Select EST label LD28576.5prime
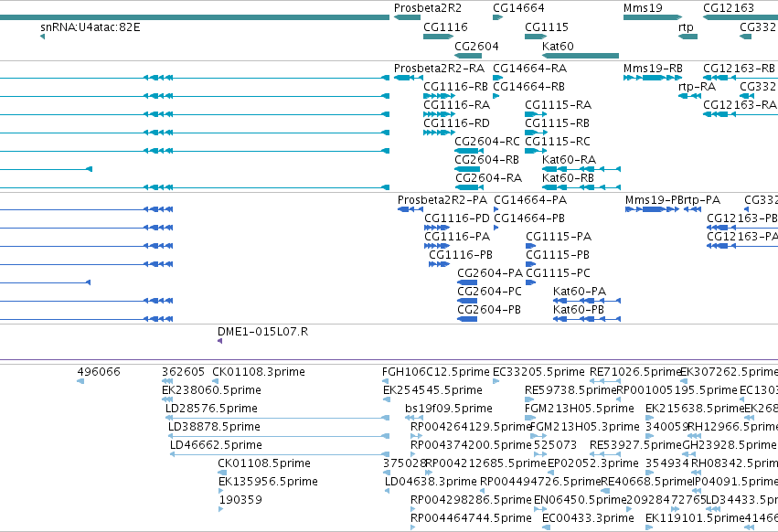This screenshot has height=532, width=778. pyautogui.click(x=211, y=409)
